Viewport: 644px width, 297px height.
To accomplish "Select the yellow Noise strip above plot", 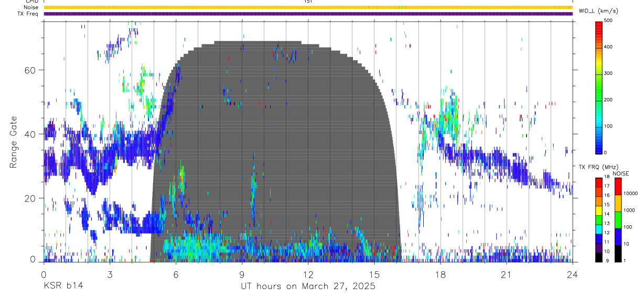I will (308, 7).
